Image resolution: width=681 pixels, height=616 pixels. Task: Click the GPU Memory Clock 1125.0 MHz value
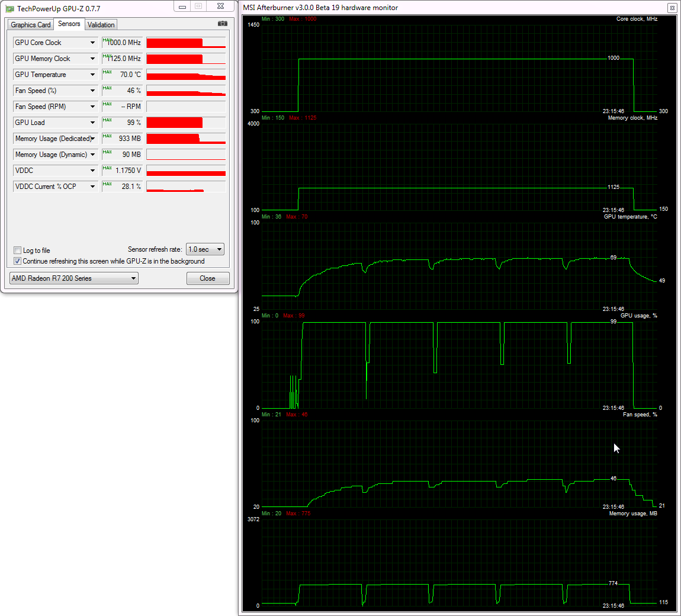pos(122,59)
